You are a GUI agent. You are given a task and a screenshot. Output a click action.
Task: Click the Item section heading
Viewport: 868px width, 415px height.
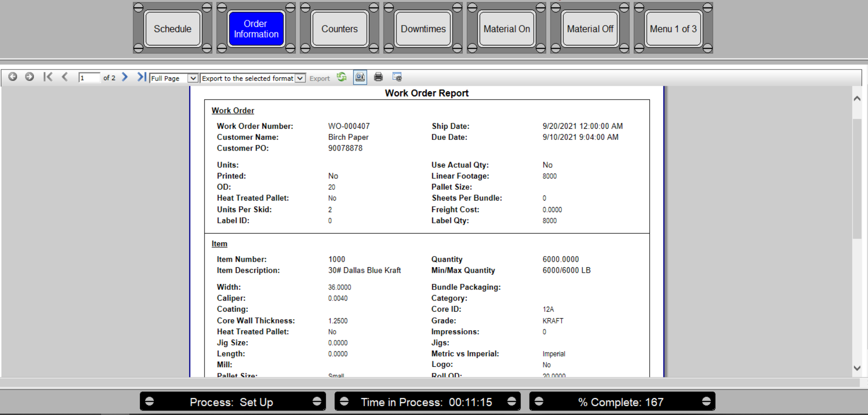pyautogui.click(x=219, y=244)
